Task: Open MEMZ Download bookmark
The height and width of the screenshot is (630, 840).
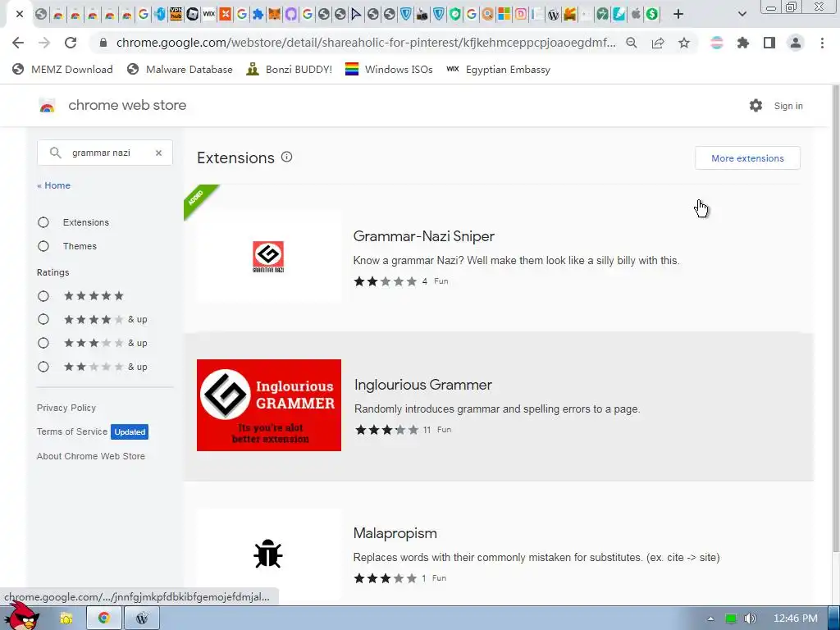Action: 62,69
